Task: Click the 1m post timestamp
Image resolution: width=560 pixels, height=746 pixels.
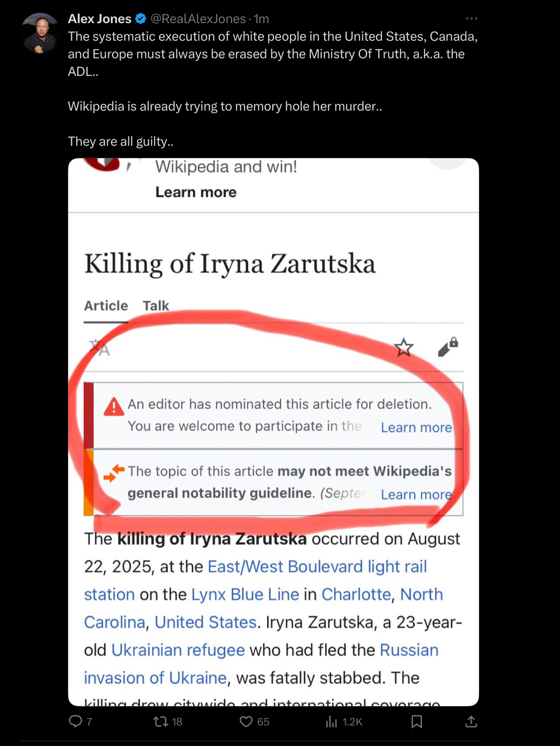Action: point(261,19)
